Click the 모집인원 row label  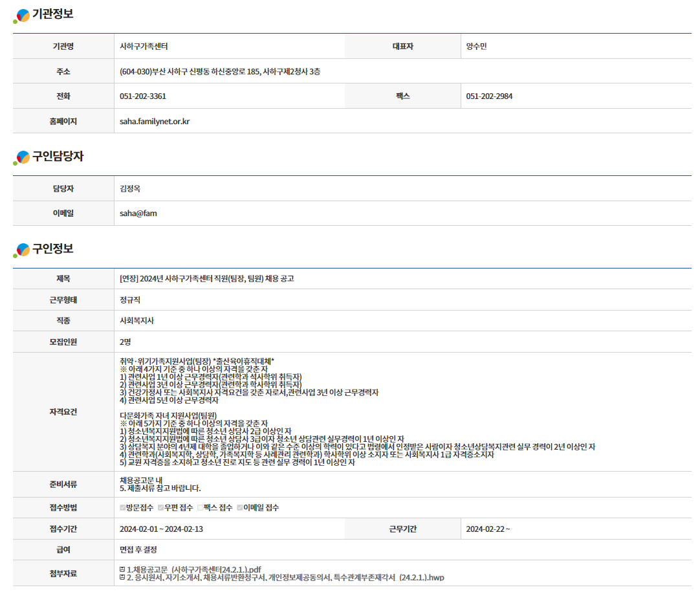pyautogui.click(x=63, y=342)
